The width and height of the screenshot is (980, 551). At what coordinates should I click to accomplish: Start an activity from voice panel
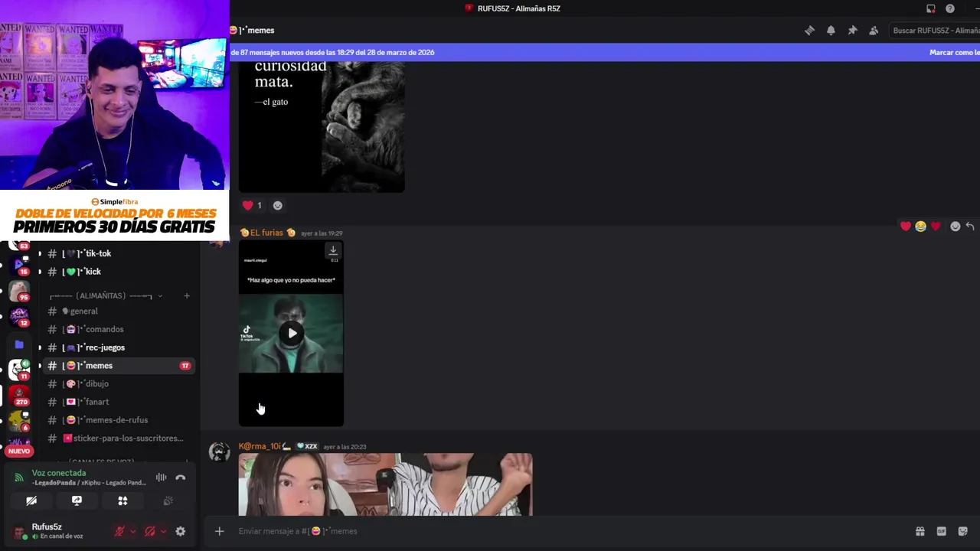click(122, 500)
